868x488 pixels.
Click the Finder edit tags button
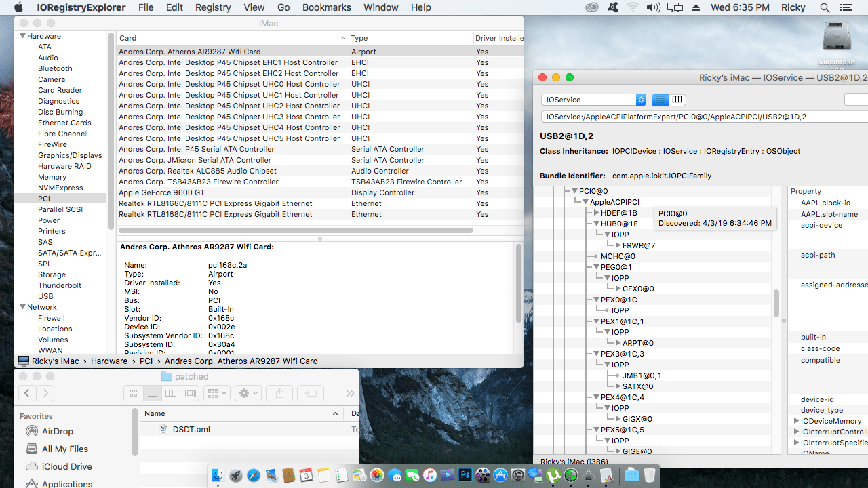(x=309, y=393)
